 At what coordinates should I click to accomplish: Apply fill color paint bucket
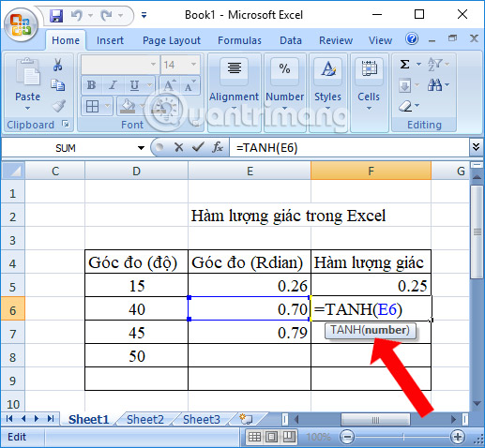(x=128, y=106)
